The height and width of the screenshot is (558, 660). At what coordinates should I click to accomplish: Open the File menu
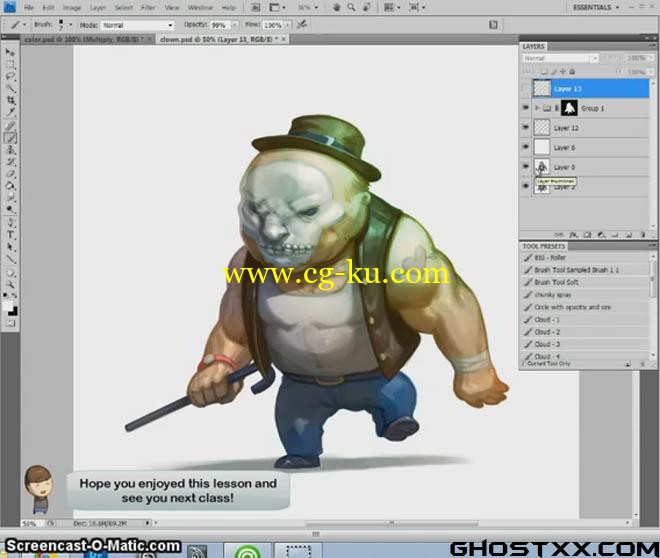point(29,8)
